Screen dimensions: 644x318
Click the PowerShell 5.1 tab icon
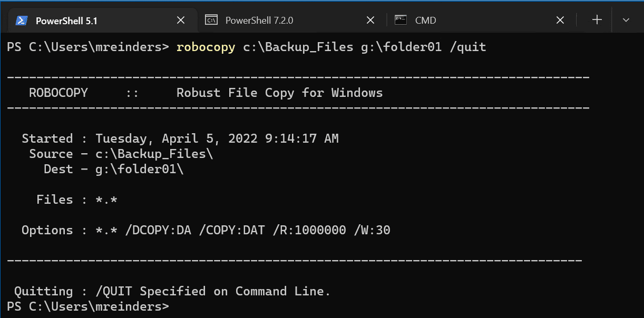click(22, 21)
